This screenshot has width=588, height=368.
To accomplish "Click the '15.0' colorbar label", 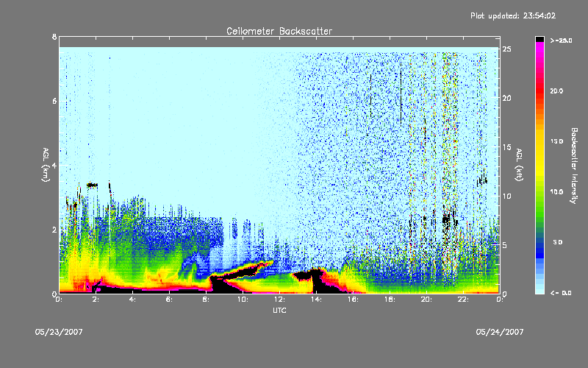I will [556, 141].
